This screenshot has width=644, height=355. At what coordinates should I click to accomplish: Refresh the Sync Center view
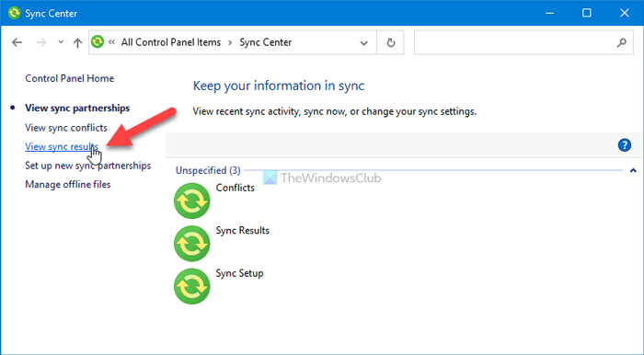391,42
